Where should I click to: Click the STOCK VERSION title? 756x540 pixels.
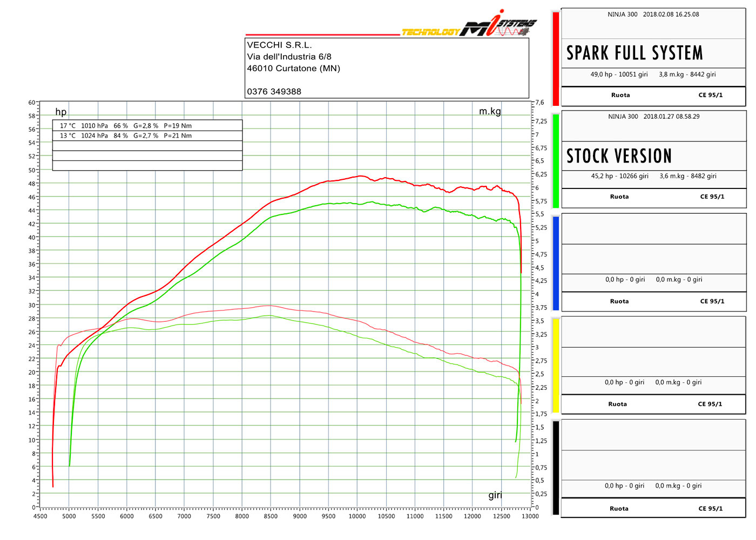pyautogui.click(x=619, y=156)
